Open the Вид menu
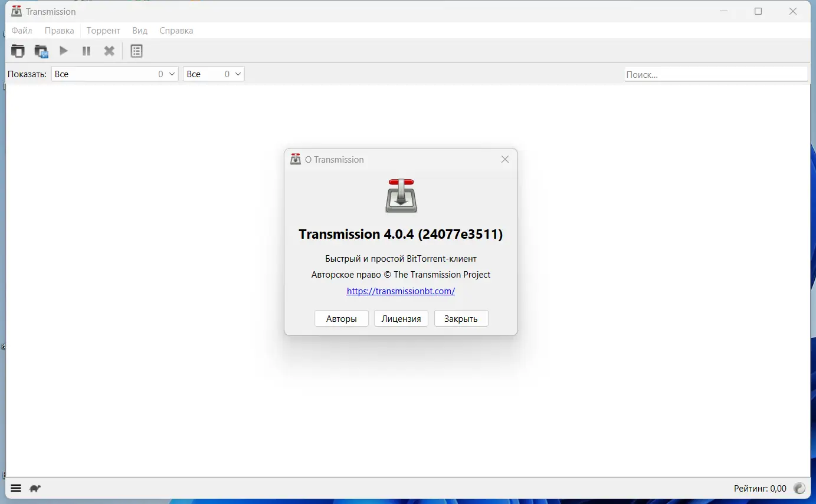Viewport: 816px width, 504px height. click(140, 31)
